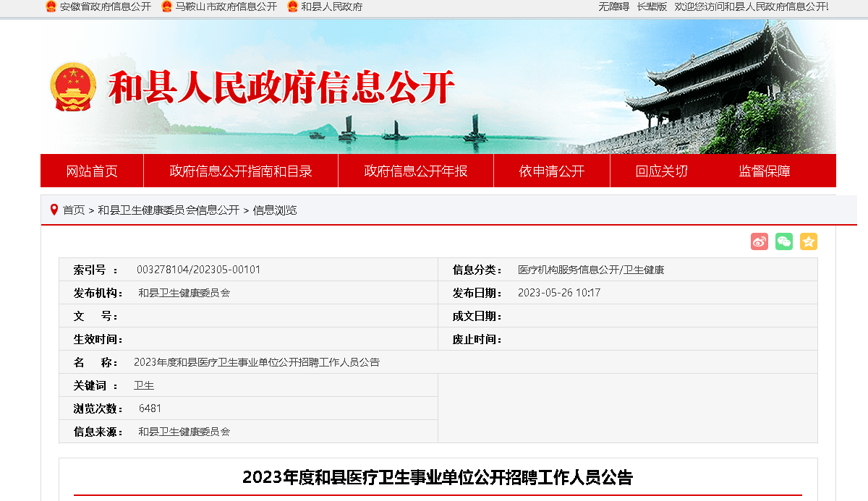Click the 首页 breadcrumb link

coord(74,210)
